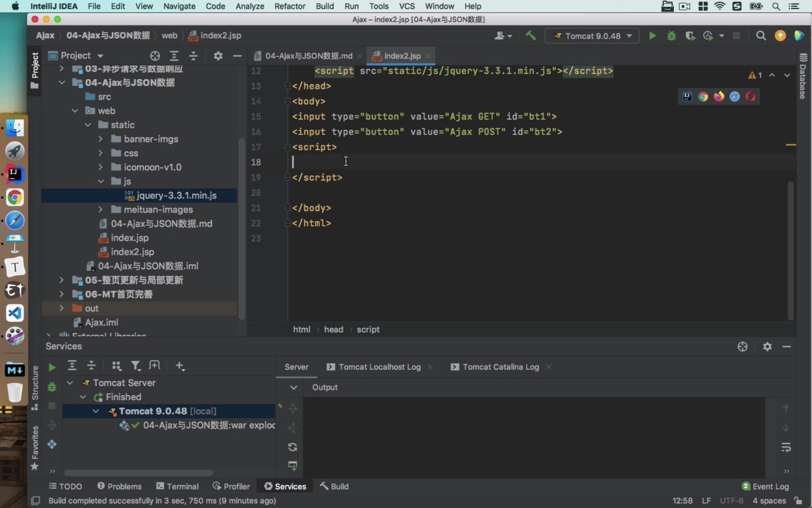Click the 4 spaces indent setting in status bar
Image resolution: width=812 pixels, height=508 pixels.
pyautogui.click(x=769, y=500)
